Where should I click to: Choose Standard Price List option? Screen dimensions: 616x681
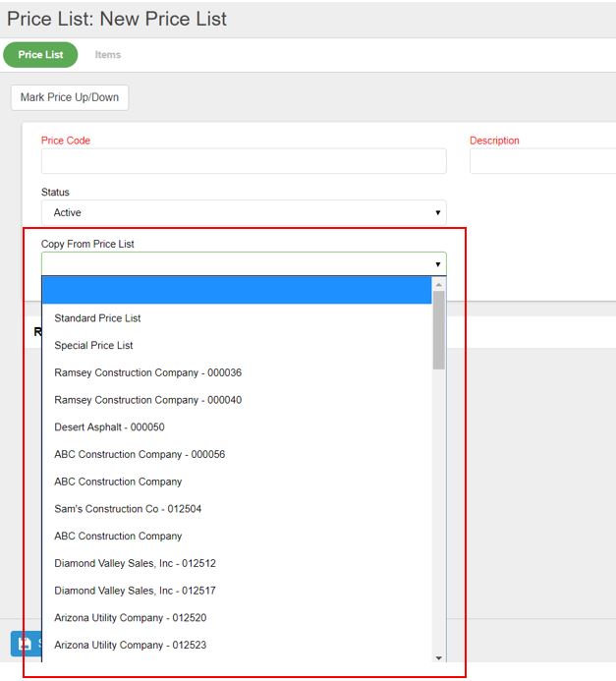point(237,318)
